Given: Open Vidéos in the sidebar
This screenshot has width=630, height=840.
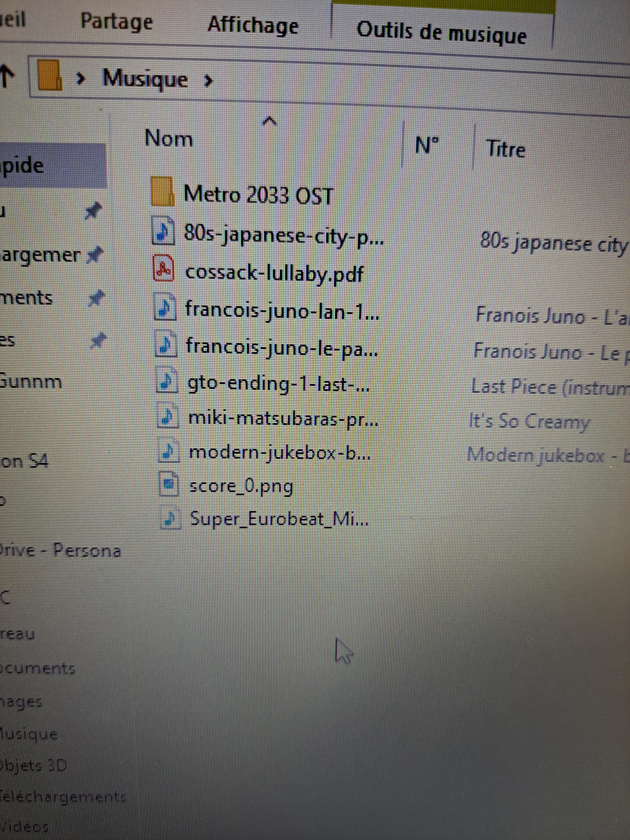Looking at the screenshot, I should 24,826.
